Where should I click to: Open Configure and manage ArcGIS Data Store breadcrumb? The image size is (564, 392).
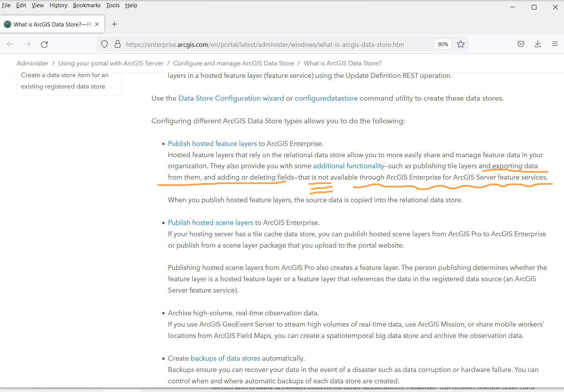click(233, 63)
